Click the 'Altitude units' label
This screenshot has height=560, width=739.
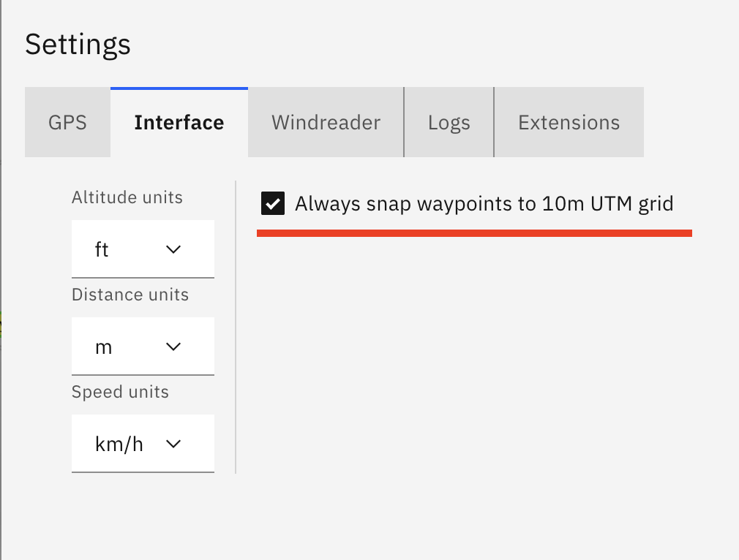tap(127, 197)
